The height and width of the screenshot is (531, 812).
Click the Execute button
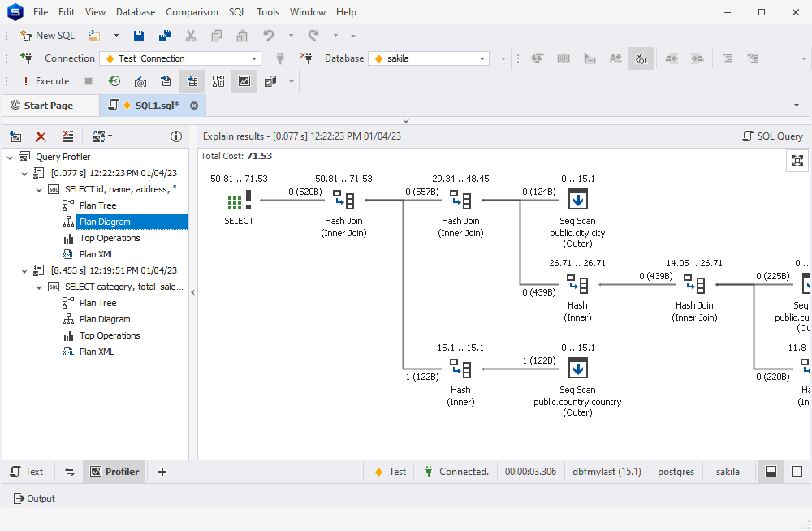pos(49,80)
